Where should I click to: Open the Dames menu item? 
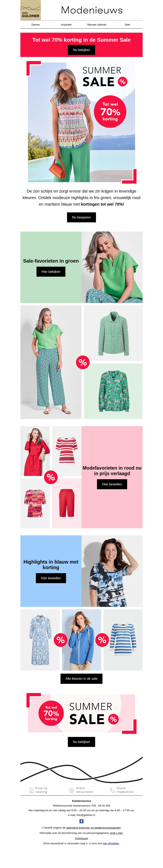[36, 25]
